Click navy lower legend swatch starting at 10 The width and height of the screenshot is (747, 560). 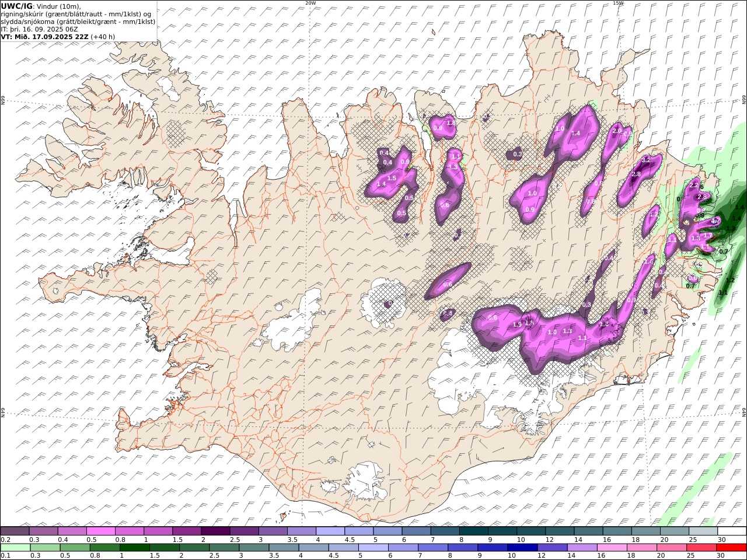[x=522, y=548]
